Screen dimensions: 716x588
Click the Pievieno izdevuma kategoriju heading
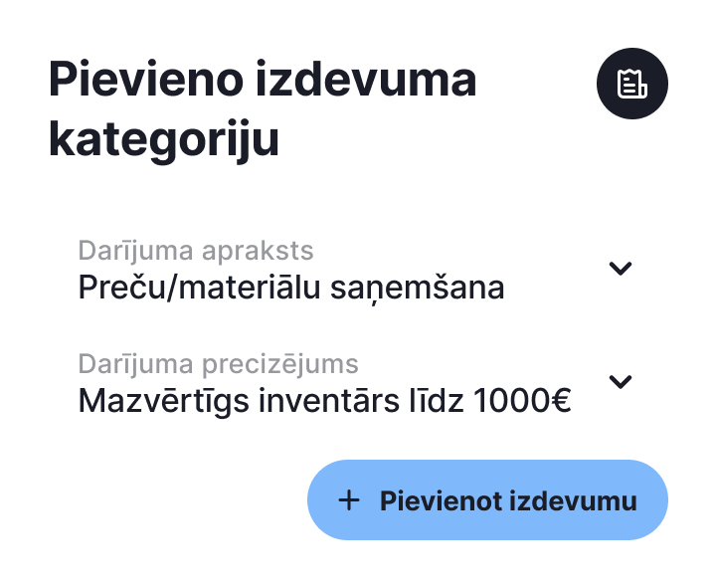pyautogui.click(x=263, y=109)
